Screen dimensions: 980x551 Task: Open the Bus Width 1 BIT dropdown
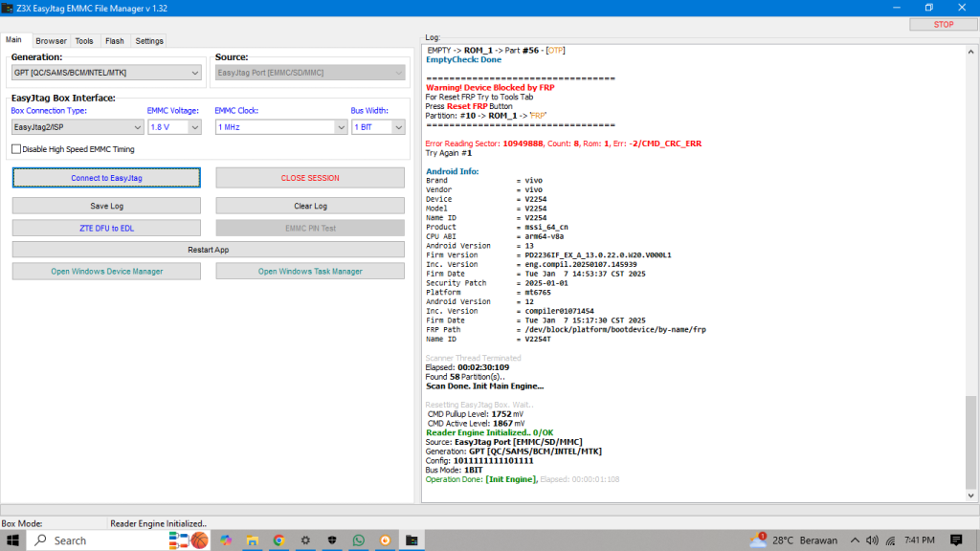coord(378,127)
